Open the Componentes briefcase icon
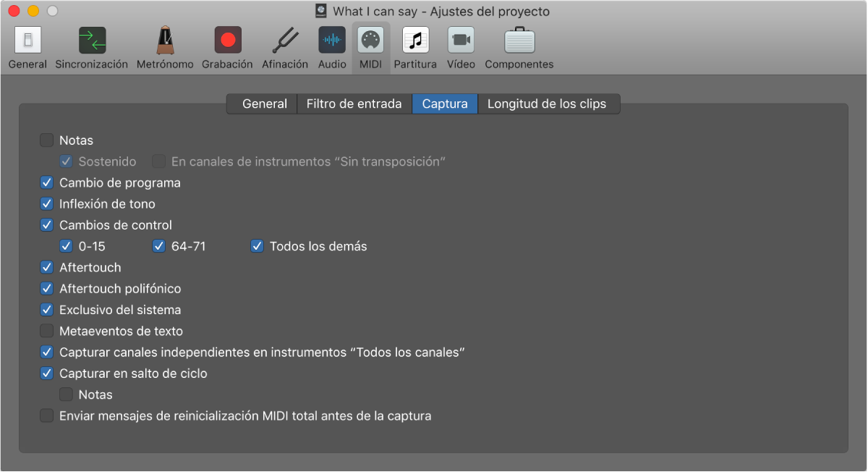The image size is (868, 472). click(x=519, y=41)
